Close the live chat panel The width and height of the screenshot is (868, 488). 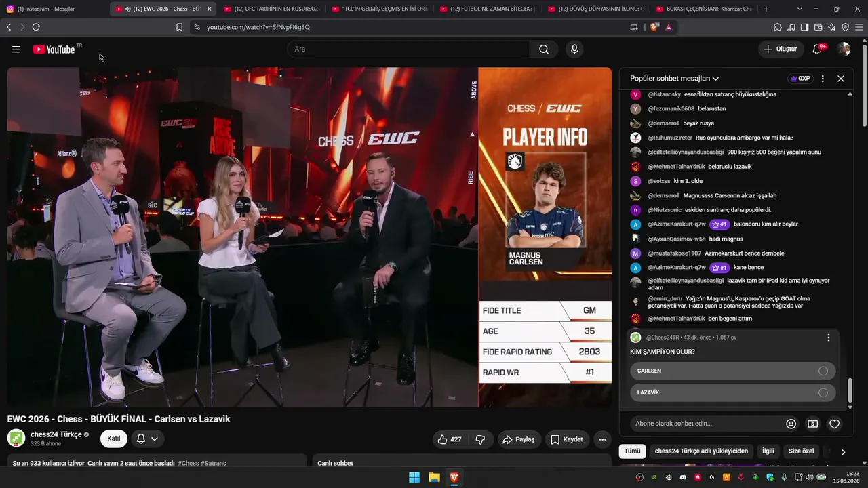pos(841,79)
